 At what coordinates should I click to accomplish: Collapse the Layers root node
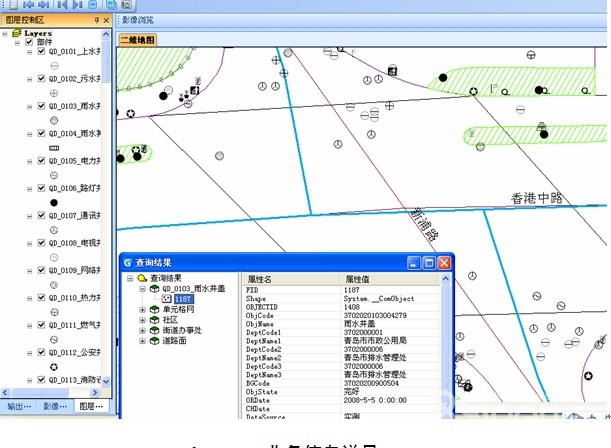pyautogui.click(x=6, y=33)
